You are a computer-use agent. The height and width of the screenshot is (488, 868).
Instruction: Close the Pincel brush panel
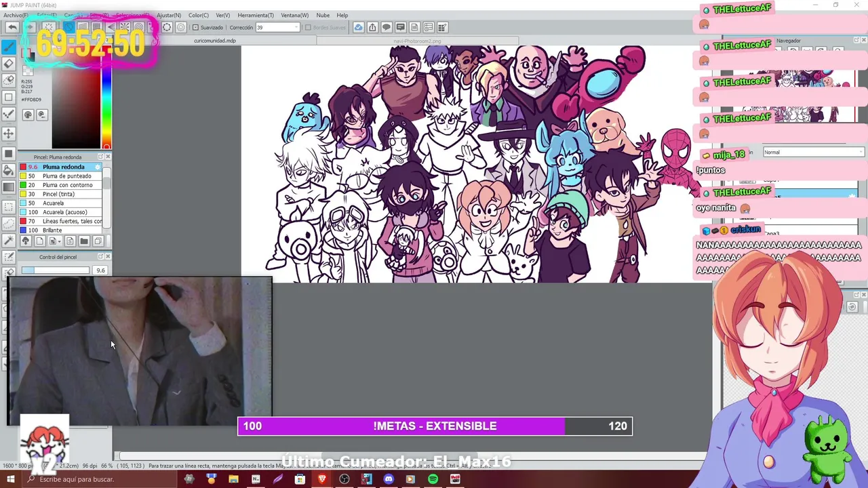[x=108, y=157]
